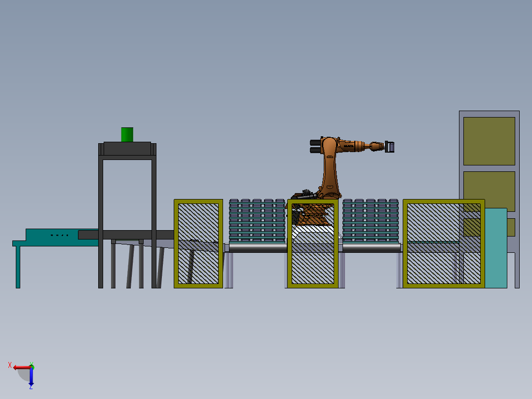Click the red X axis of triad
This screenshot has width=532, height=399.
tap(22, 367)
